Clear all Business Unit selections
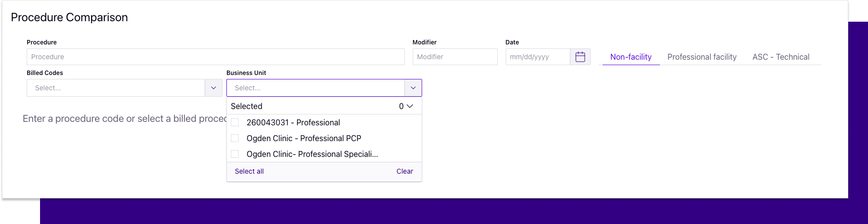The width and height of the screenshot is (868, 224). point(405,171)
